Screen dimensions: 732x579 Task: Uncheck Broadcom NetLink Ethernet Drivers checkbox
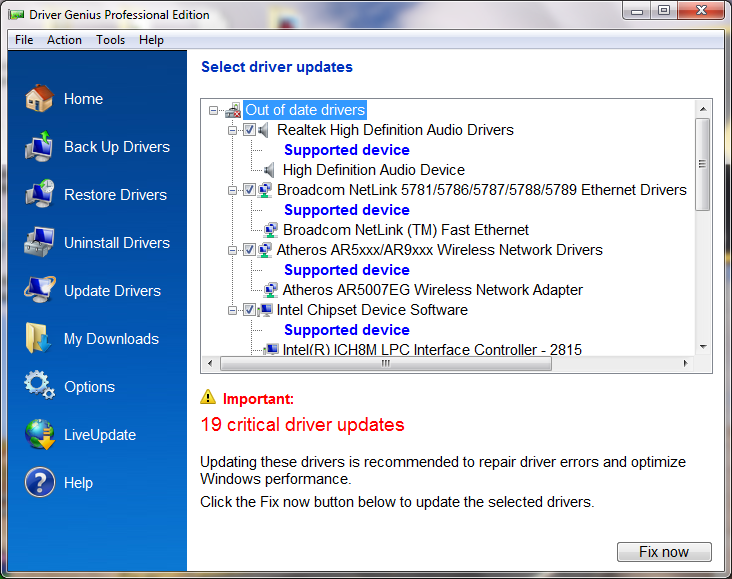click(x=249, y=190)
